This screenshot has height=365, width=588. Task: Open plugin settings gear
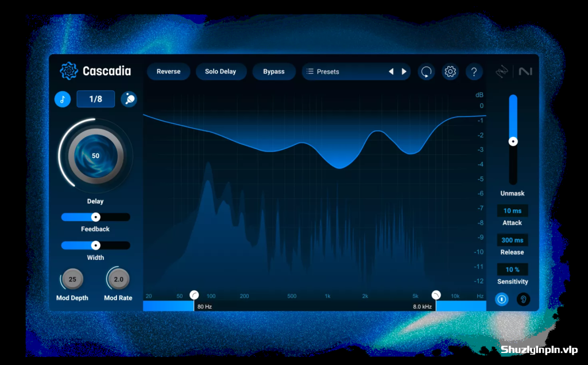click(x=450, y=72)
